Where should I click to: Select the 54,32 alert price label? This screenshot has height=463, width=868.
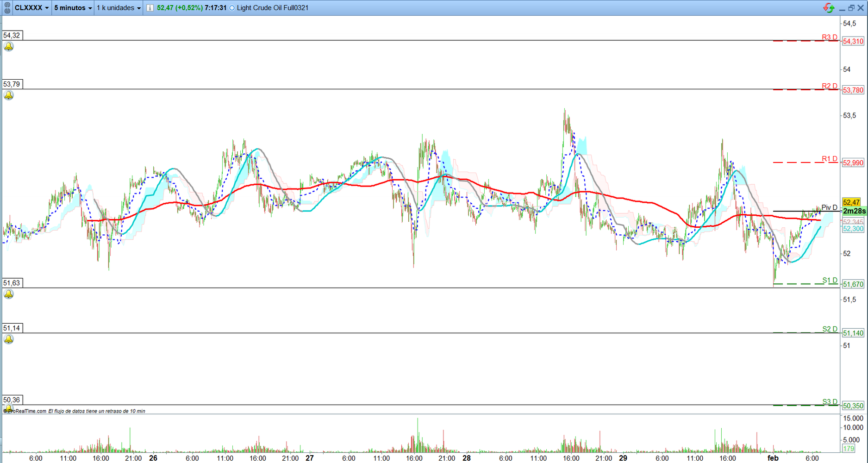12,36
